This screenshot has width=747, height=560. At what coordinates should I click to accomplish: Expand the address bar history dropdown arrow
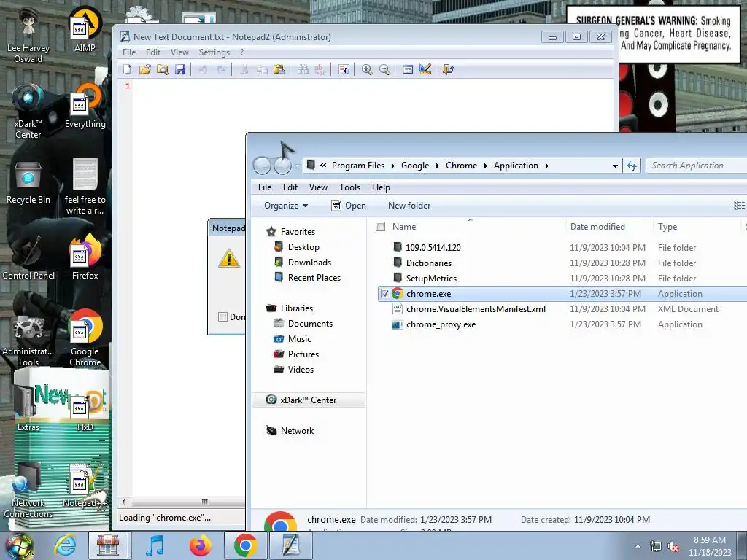pos(615,166)
